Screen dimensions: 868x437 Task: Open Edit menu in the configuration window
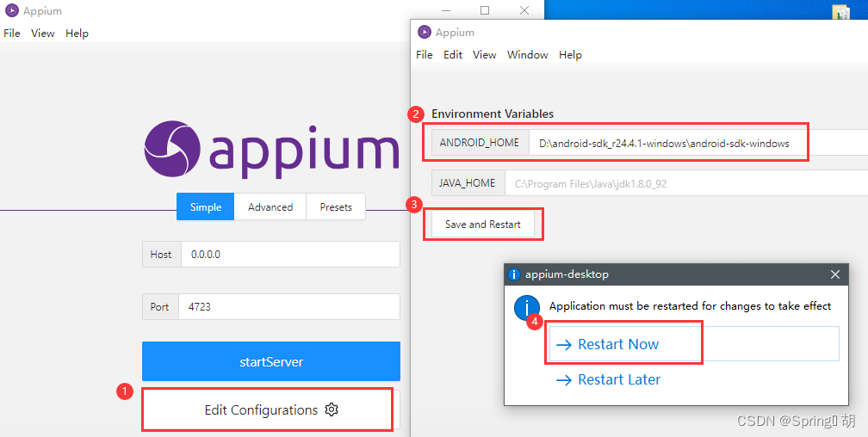point(453,55)
